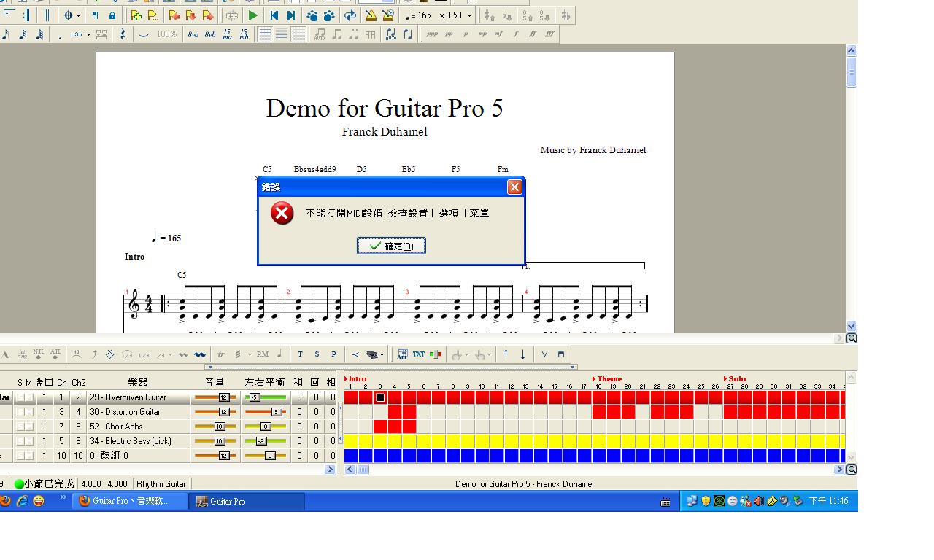Open the chord diagram (Am) tool
This screenshot has height=560, width=934.
tap(402, 354)
